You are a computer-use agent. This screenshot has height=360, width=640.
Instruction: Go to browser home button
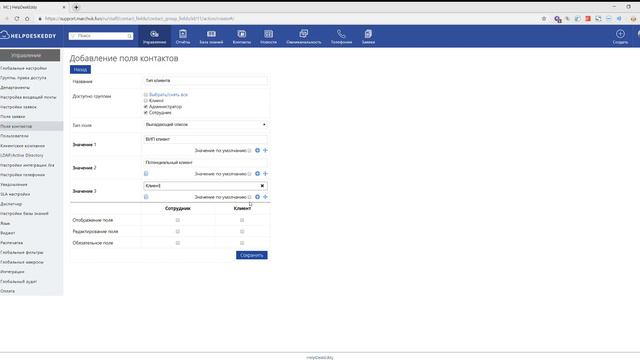(x=27, y=19)
